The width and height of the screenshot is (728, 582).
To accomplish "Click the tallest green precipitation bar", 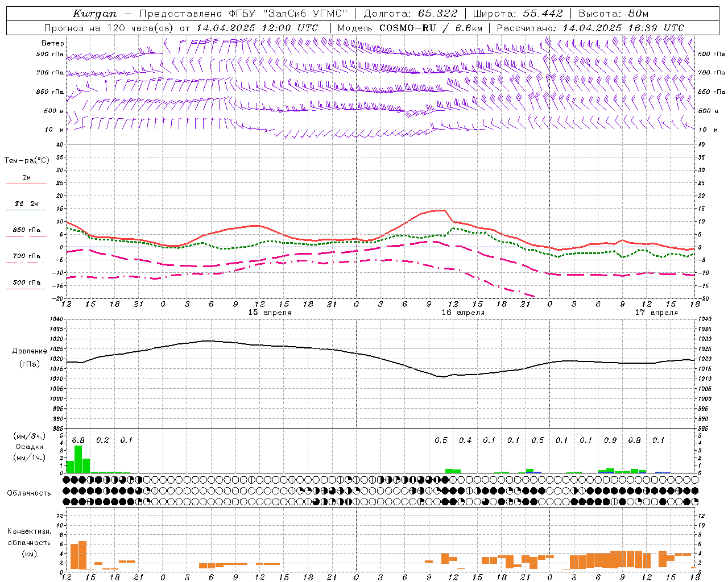I will click(78, 459).
